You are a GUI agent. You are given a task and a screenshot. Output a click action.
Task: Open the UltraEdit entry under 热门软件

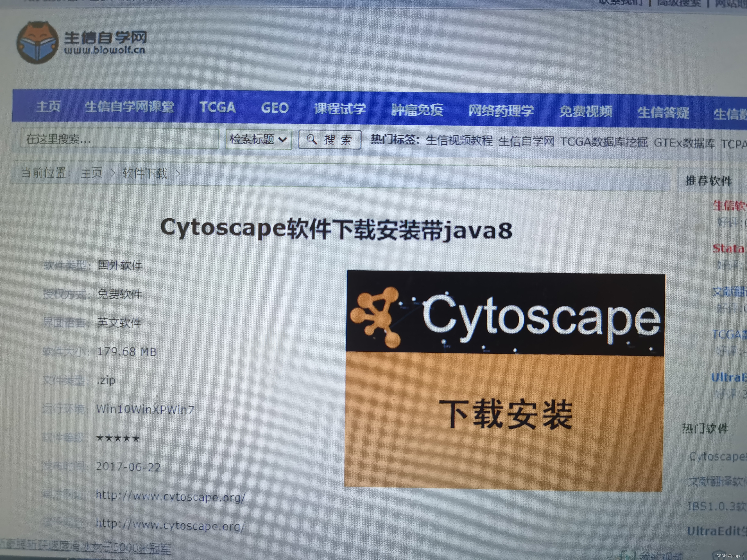coord(717,531)
